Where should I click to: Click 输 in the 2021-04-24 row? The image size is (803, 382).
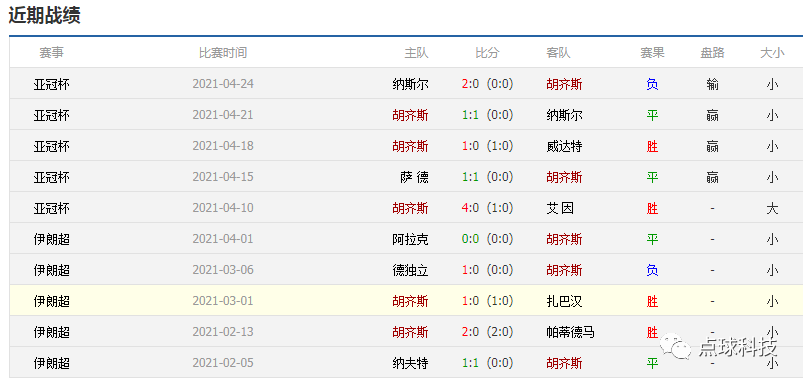point(712,84)
